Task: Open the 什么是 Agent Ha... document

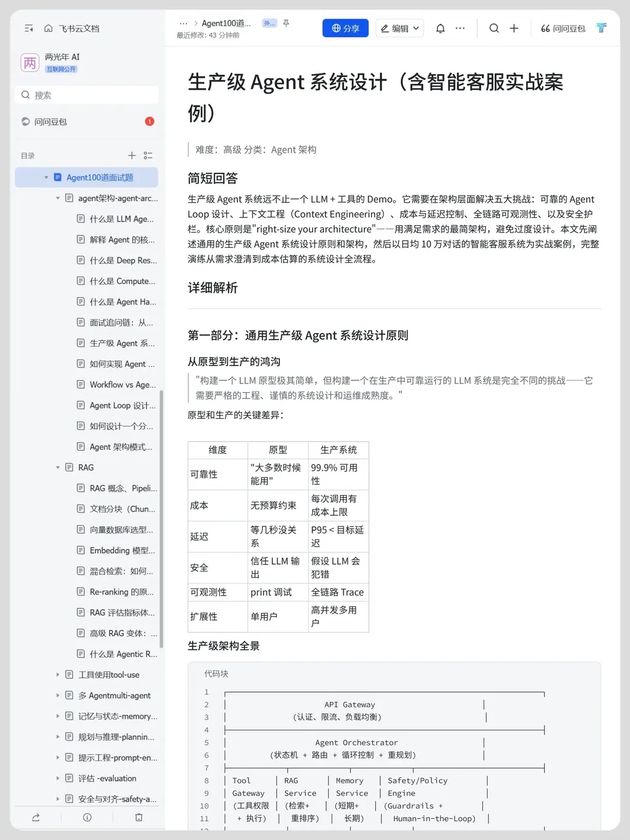Action: (123, 302)
